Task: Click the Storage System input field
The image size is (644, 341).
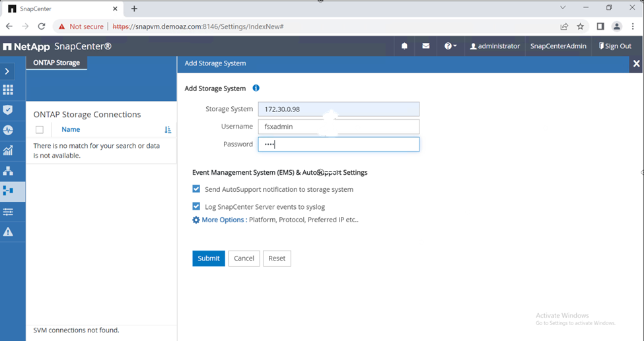Action: [x=338, y=109]
